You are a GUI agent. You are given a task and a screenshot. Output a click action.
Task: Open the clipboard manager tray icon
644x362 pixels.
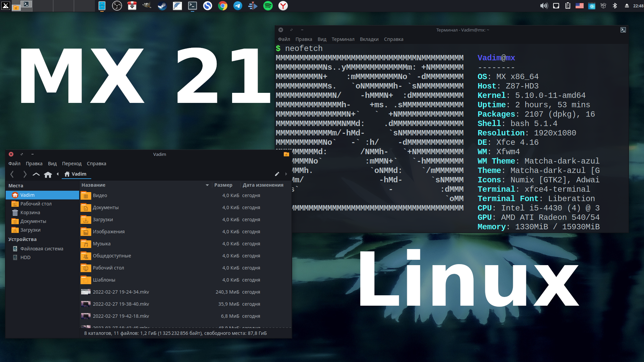[x=568, y=6]
